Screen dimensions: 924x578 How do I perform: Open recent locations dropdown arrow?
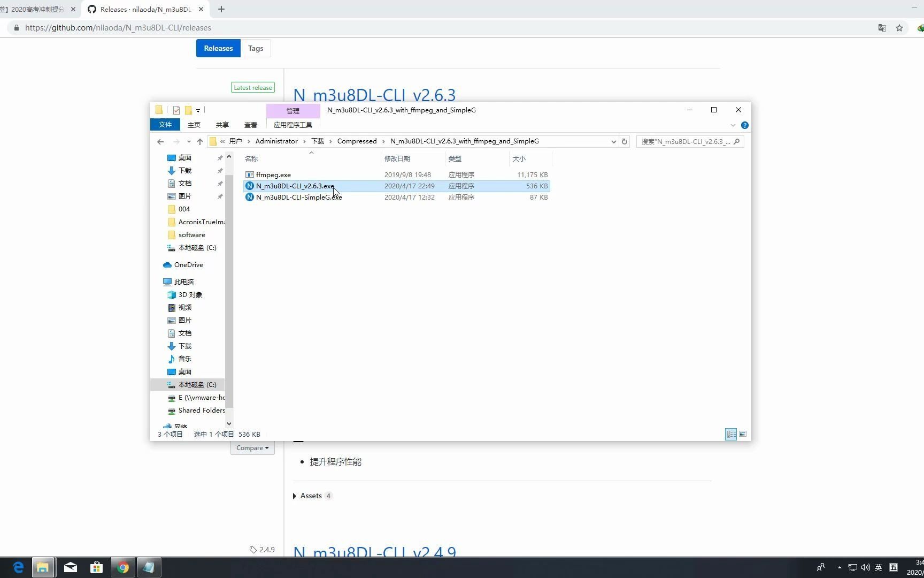189,141
